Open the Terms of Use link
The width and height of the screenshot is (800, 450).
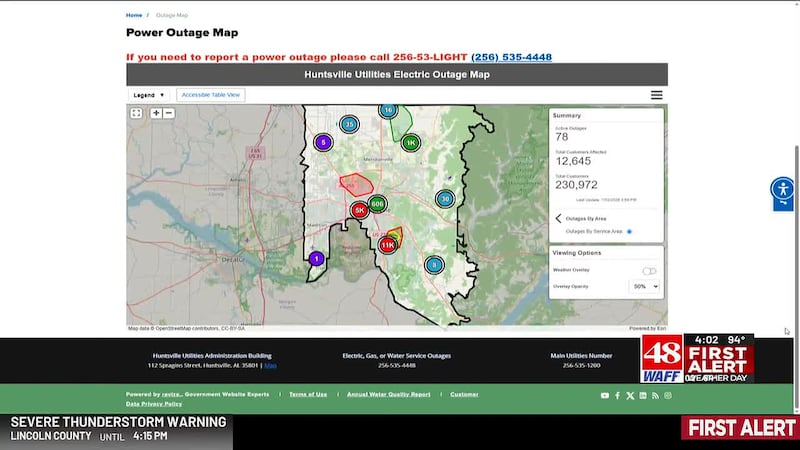pos(308,394)
